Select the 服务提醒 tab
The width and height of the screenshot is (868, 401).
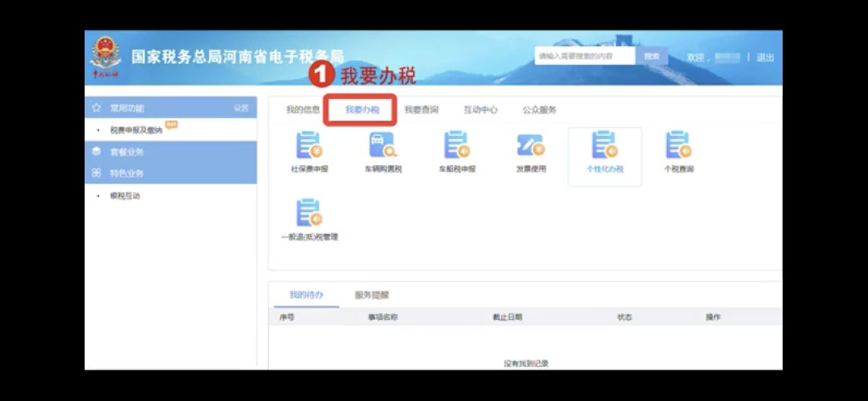point(372,295)
